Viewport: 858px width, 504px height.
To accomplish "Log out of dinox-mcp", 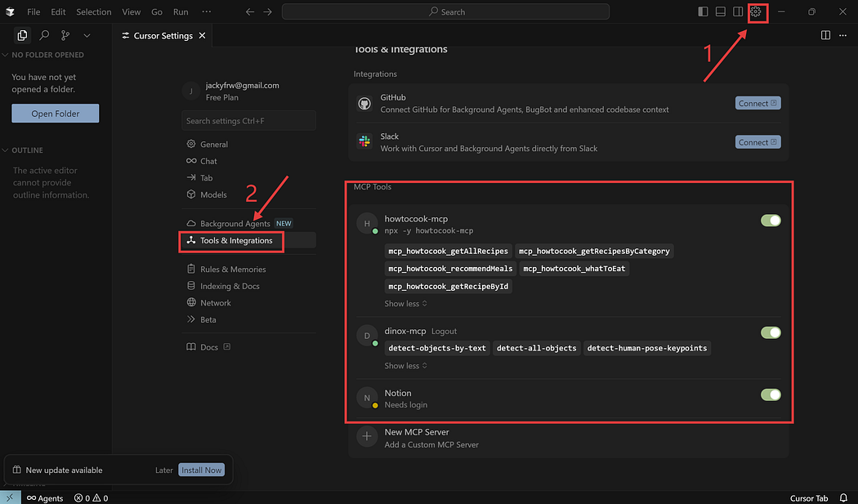I will tap(444, 331).
